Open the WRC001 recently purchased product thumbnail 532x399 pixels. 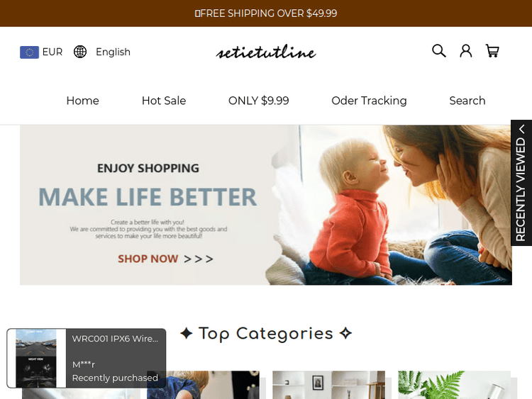coord(36,359)
